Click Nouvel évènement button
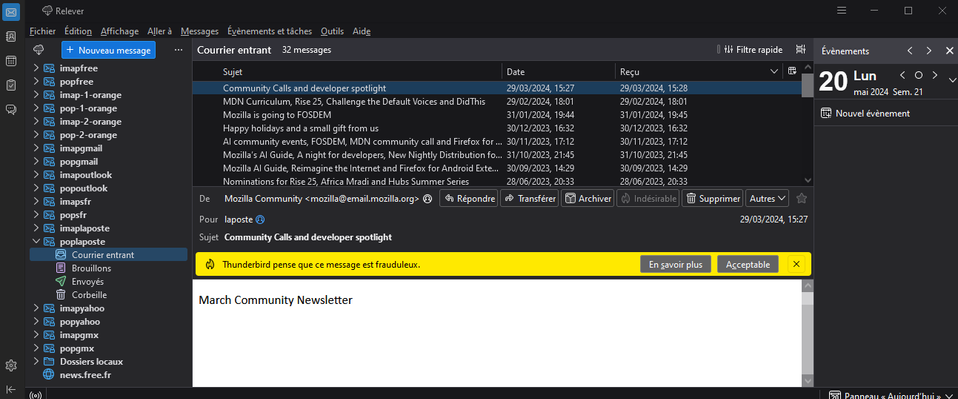The height and width of the screenshot is (399, 958). tap(866, 113)
